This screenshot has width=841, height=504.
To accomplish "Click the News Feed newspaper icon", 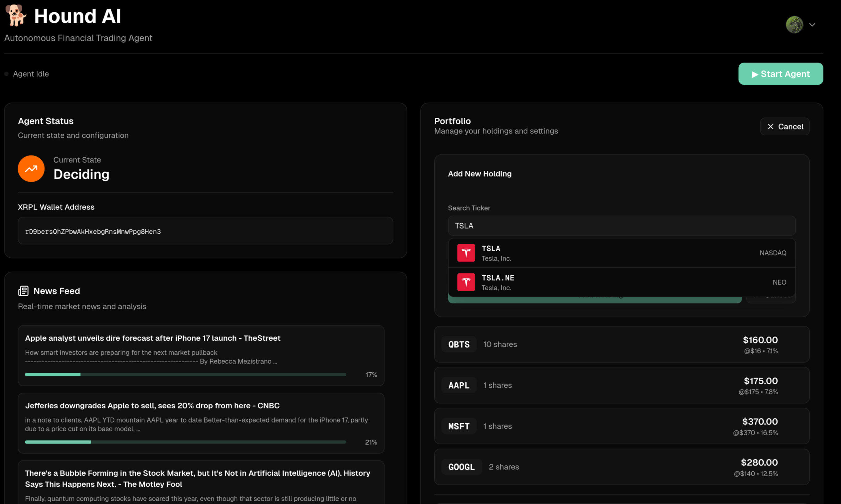I will point(23,291).
